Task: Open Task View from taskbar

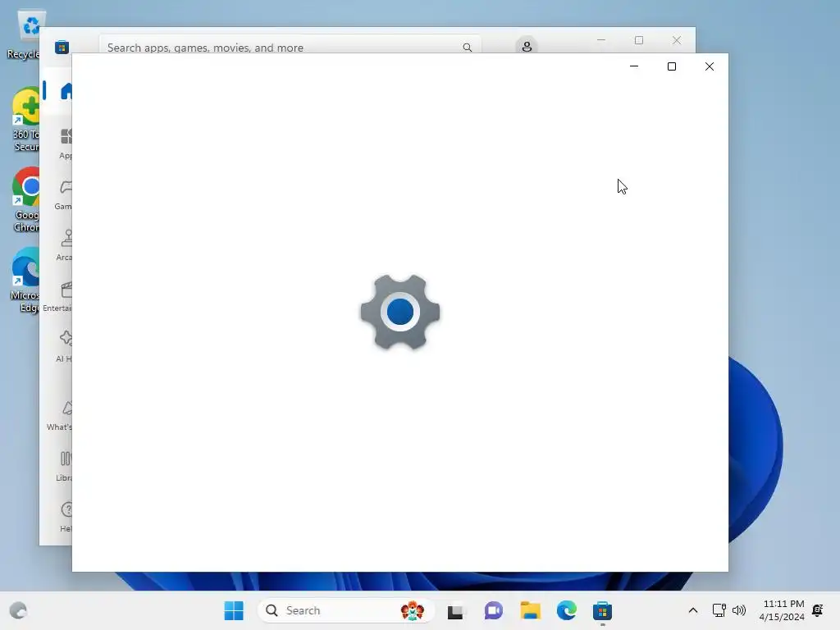Action: (455, 610)
